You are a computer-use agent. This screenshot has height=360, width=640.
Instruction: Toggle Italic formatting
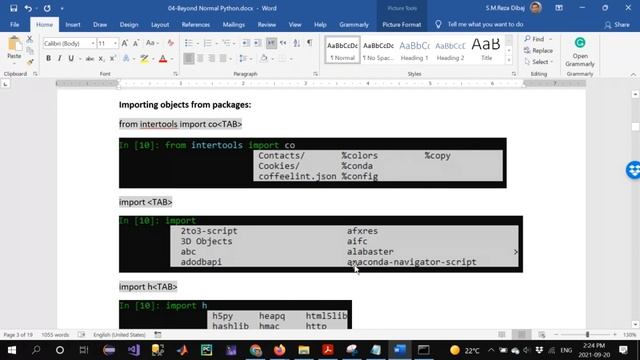(x=60, y=59)
